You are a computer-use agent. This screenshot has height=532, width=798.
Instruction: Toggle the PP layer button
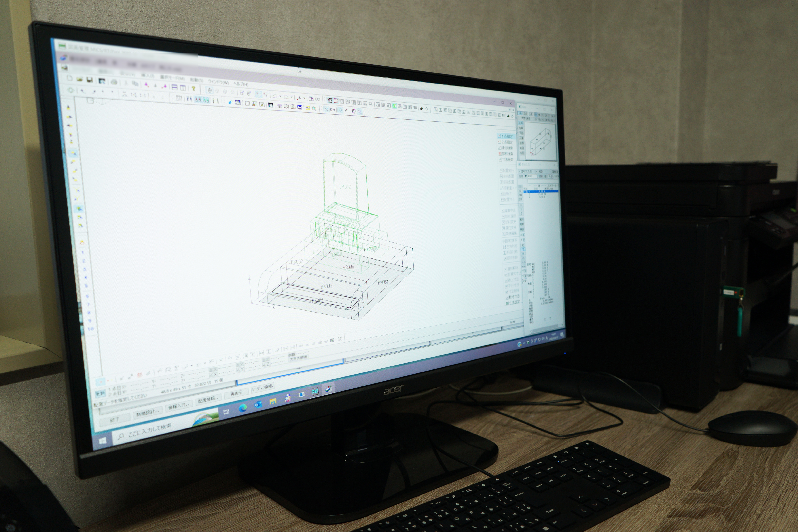pos(365,103)
